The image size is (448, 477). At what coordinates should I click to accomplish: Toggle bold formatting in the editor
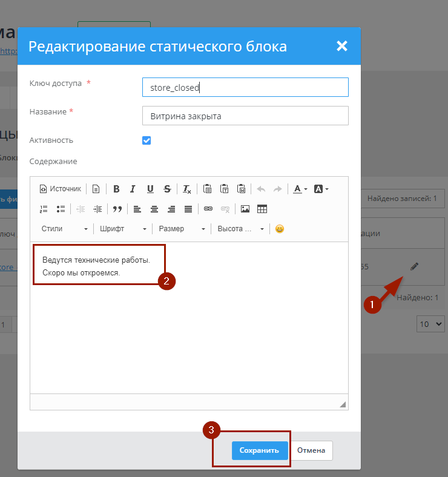(x=117, y=189)
